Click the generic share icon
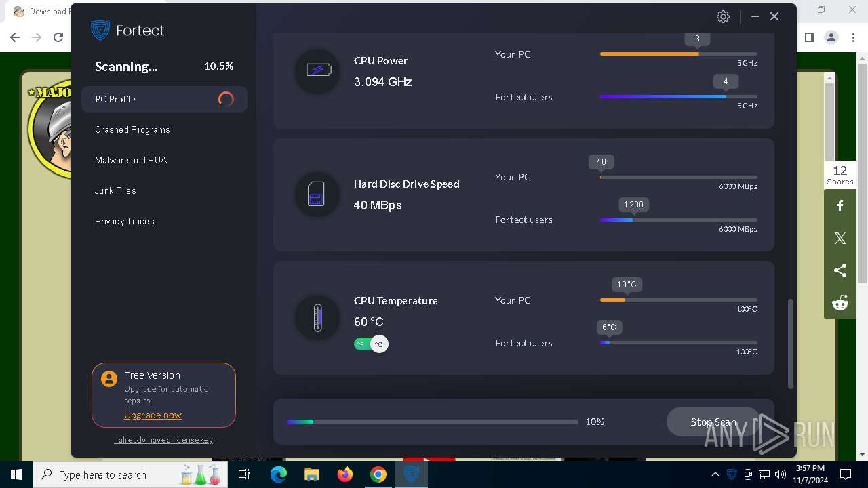The width and height of the screenshot is (868, 488). point(840,270)
